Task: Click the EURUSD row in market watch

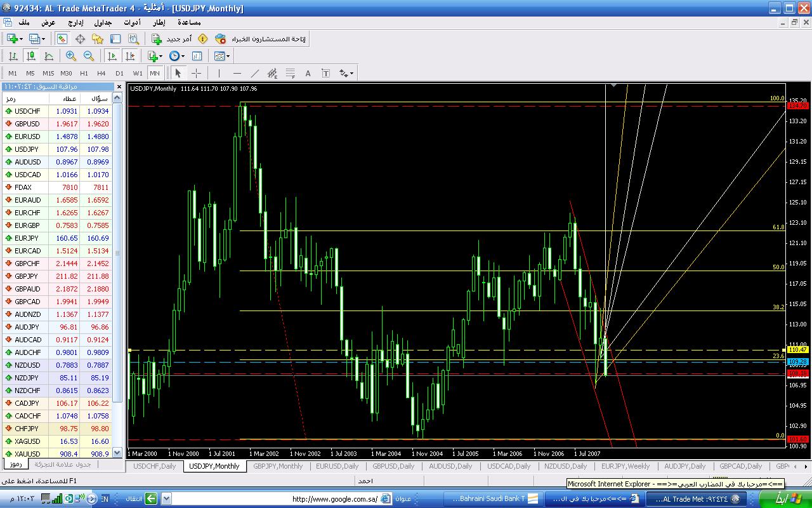Action: 57,137
